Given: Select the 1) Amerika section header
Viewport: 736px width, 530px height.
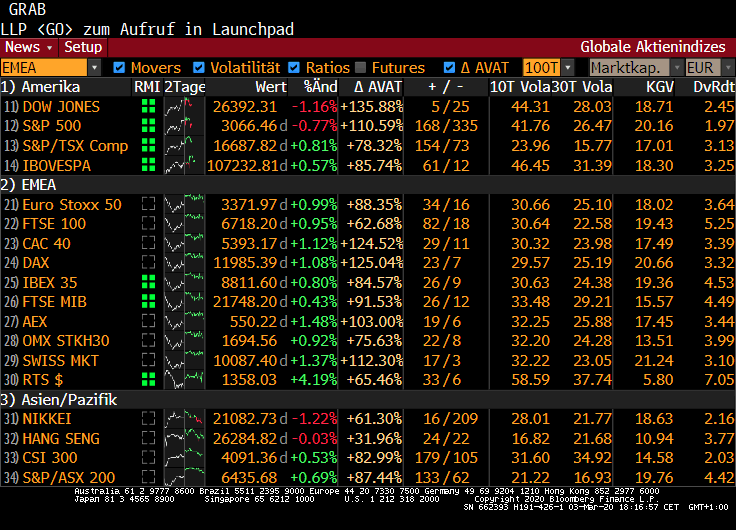Looking at the screenshot, I should [40, 87].
